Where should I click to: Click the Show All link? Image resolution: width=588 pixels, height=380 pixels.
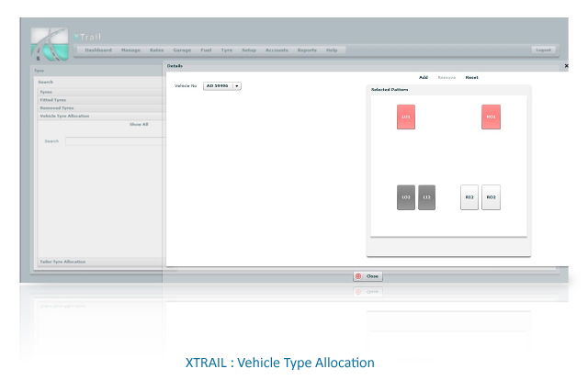pyautogui.click(x=139, y=125)
